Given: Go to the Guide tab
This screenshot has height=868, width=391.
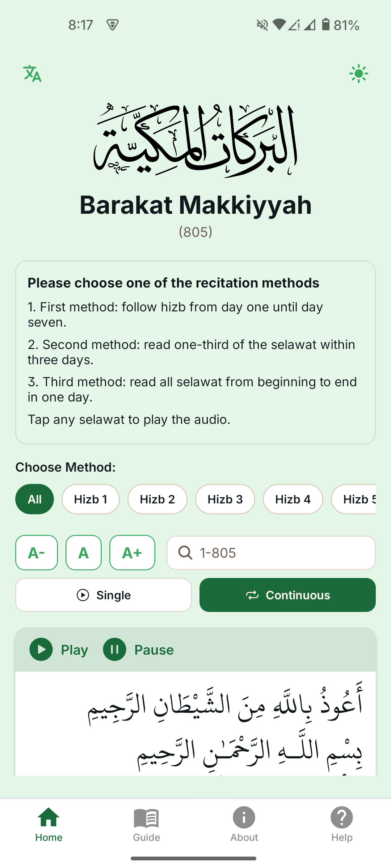Looking at the screenshot, I should coord(146,825).
